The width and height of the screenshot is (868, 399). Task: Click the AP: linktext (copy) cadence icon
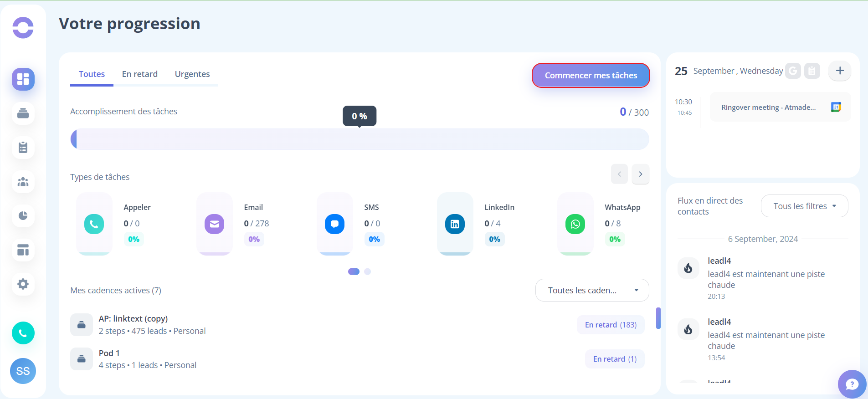82,325
